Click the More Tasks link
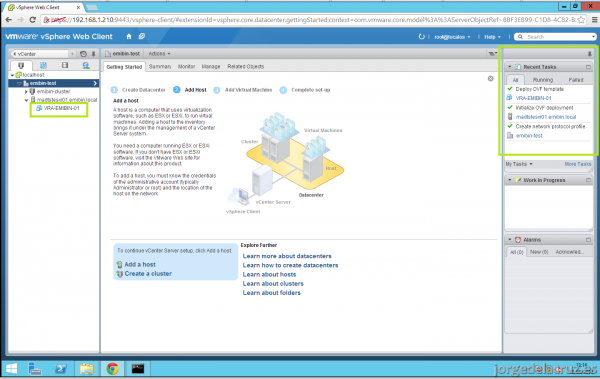This screenshot has width=600, height=379. [x=577, y=164]
